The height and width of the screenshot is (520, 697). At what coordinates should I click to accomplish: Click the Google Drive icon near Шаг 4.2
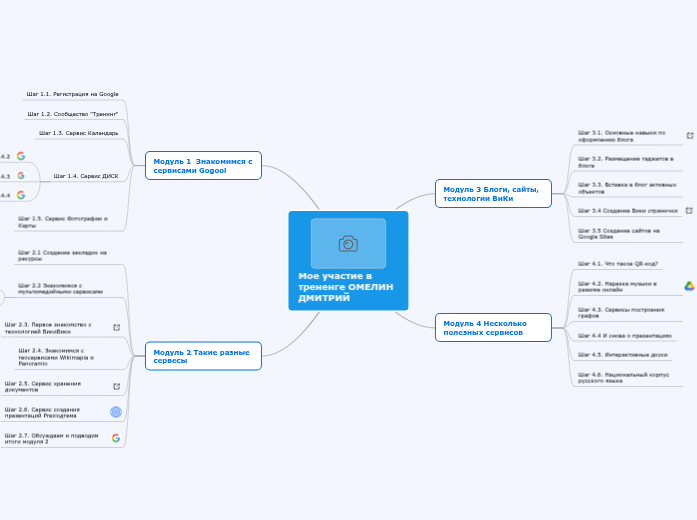[689, 286]
